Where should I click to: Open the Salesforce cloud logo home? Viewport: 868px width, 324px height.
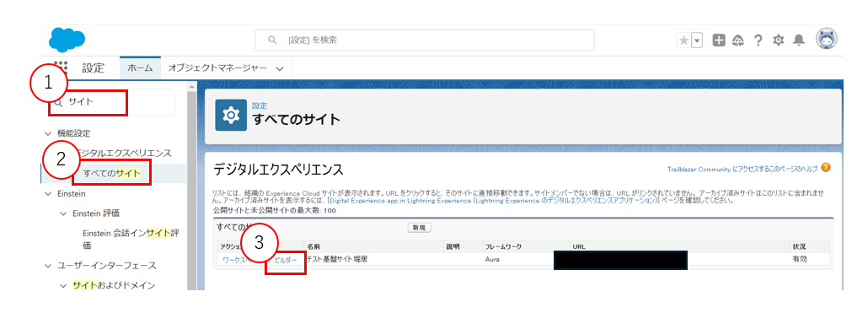click(67, 40)
